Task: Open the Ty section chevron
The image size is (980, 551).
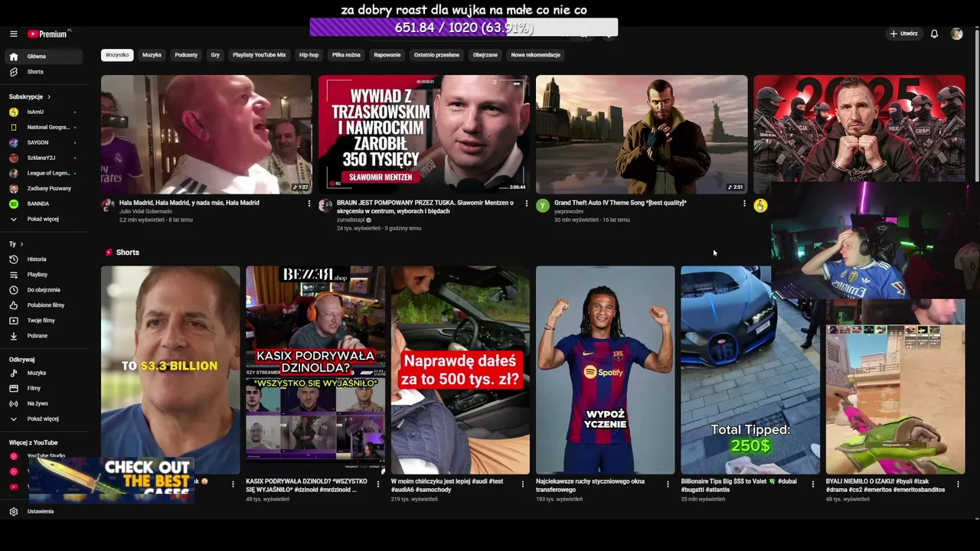Action: [21, 244]
